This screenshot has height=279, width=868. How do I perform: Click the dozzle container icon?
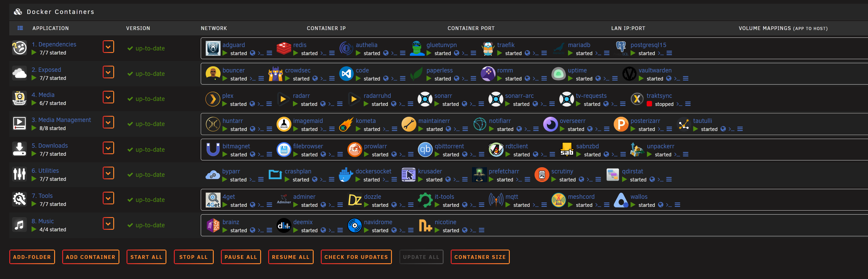coord(355,200)
